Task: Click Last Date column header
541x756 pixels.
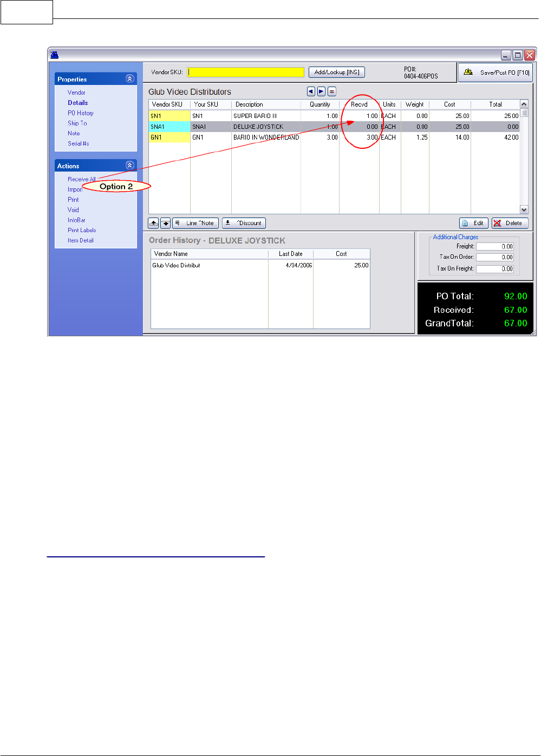Action: pyautogui.click(x=291, y=254)
